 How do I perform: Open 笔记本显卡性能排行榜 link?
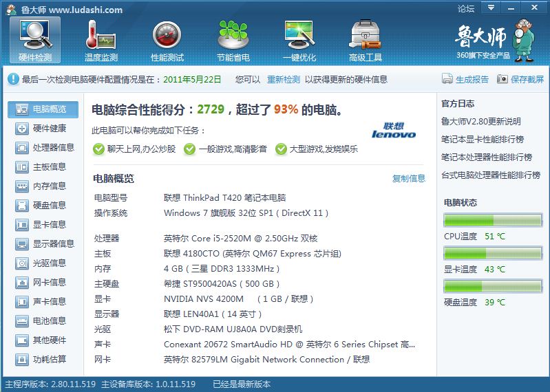pos(483,140)
